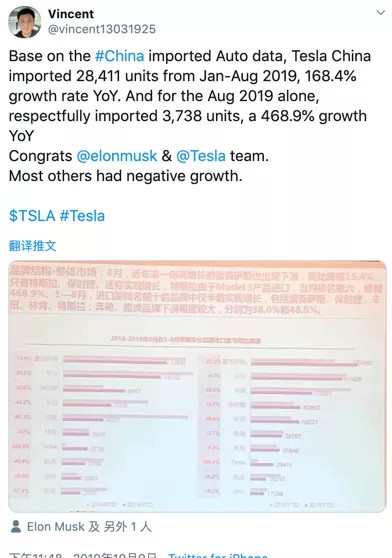Visit the @Tesla mention link

click(201, 156)
